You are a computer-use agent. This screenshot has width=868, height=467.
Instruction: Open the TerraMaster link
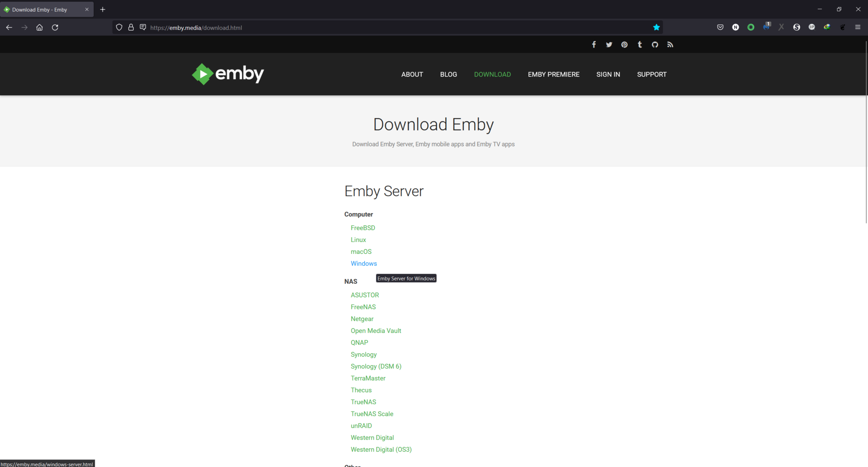click(x=368, y=378)
